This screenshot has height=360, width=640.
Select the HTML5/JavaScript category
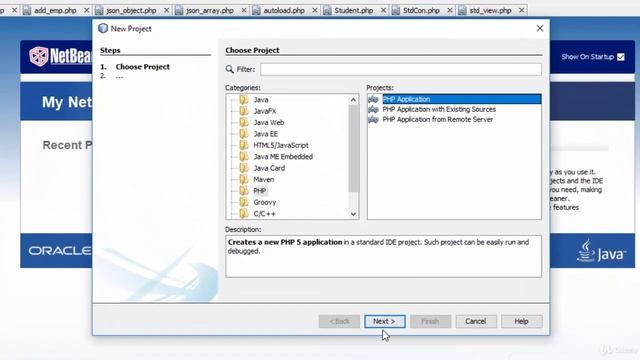point(281,145)
